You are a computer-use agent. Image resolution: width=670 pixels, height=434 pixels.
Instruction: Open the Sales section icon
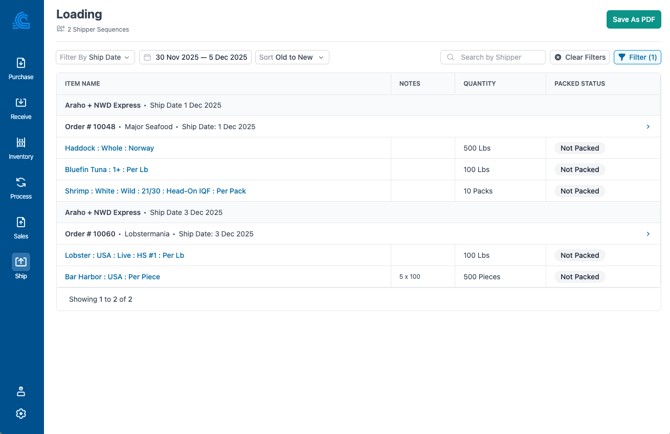21,222
